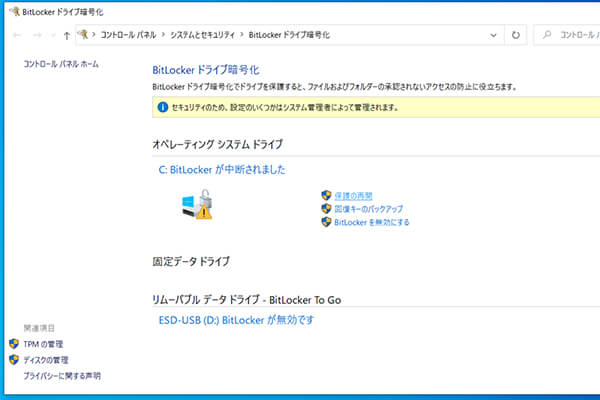Image resolution: width=600 pixels, height=400 pixels.
Task: Click the オペレーティング システム ドライブ heading
Action: pyautogui.click(x=217, y=144)
